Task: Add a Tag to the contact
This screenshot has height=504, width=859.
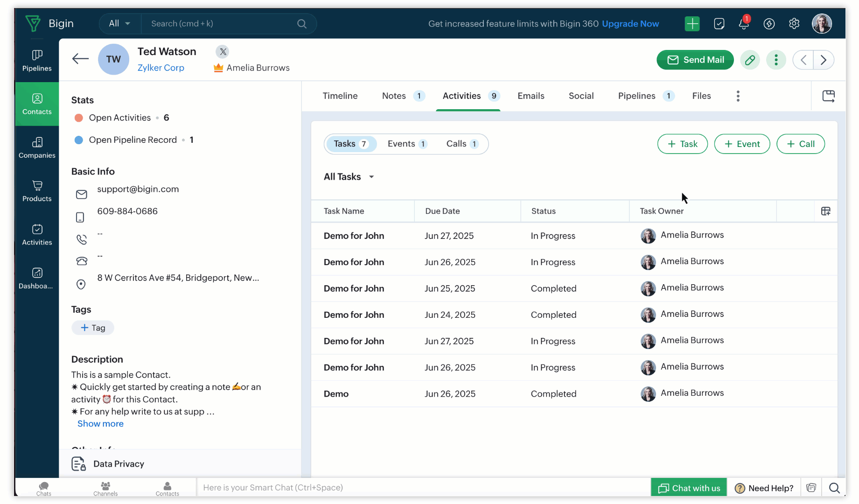Action: (x=93, y=328)
